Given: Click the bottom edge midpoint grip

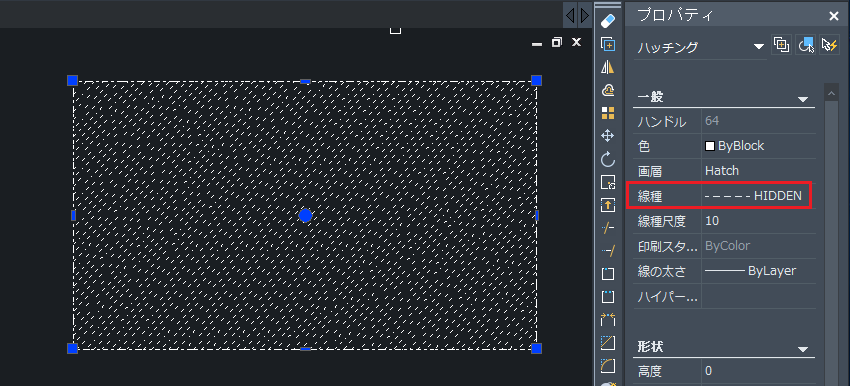Looking at the screenshot, I should [305, 349].
